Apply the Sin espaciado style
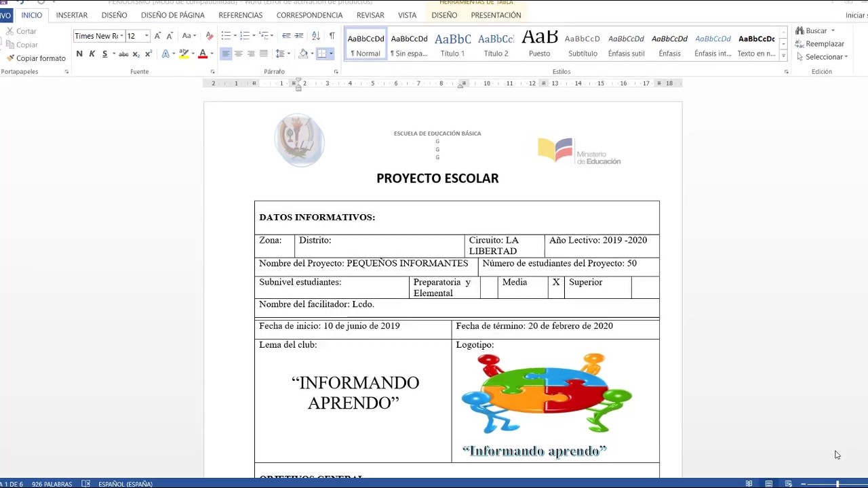The image size is (868, 488). pyautogui.click(x=409, y=44)
